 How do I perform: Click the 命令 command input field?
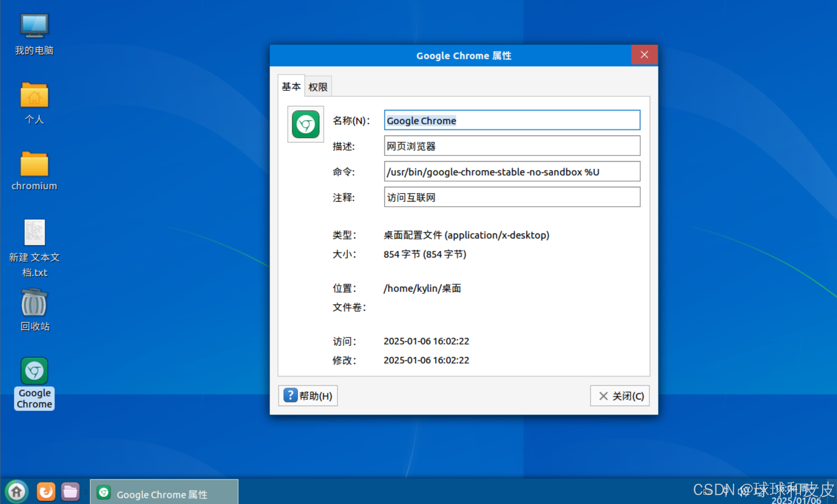[512, 172]
